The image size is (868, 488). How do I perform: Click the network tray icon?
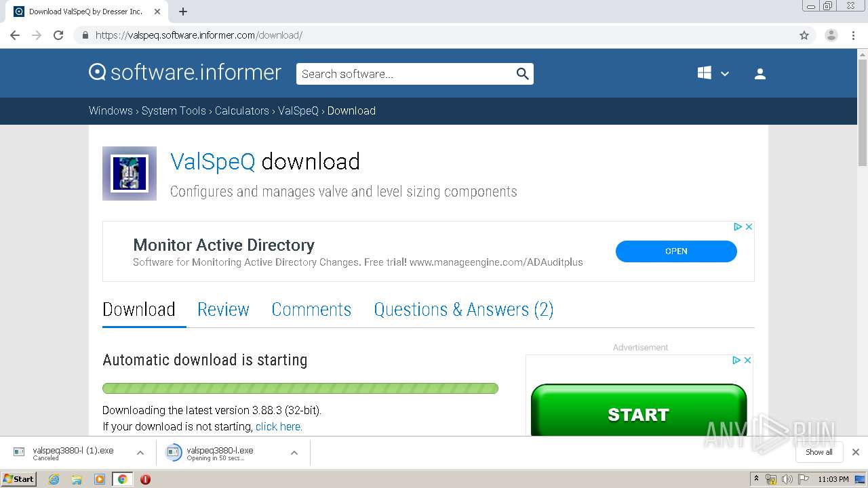coord(771,479)
